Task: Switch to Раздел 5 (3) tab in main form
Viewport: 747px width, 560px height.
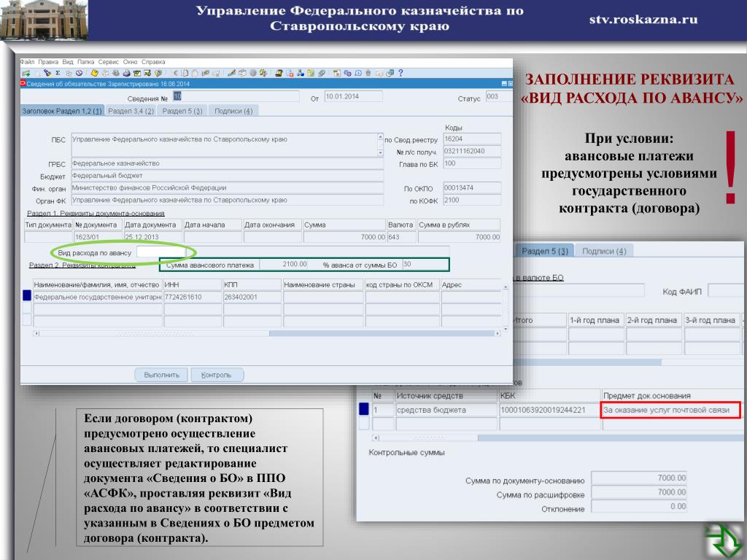Action: tap(182, 111)
